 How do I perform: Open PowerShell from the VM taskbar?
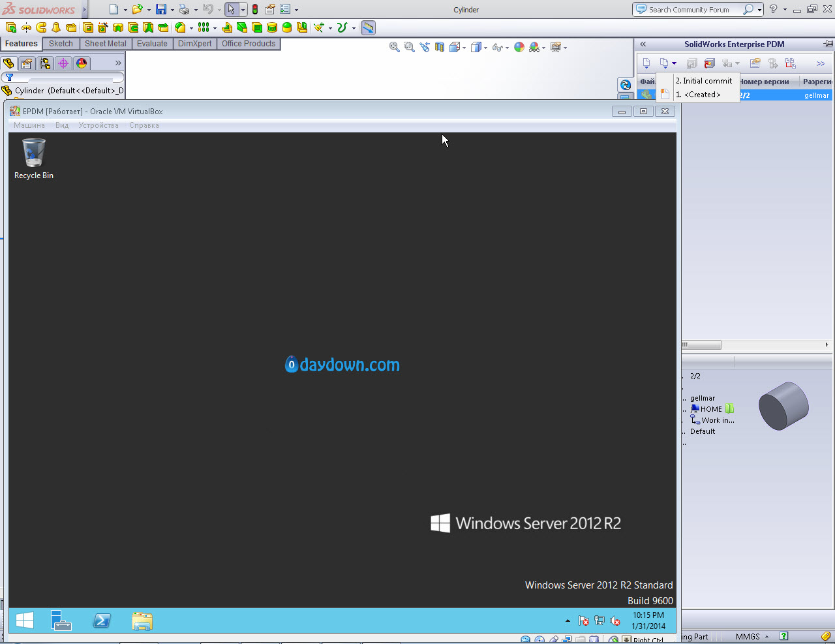[x=102, y=621]
